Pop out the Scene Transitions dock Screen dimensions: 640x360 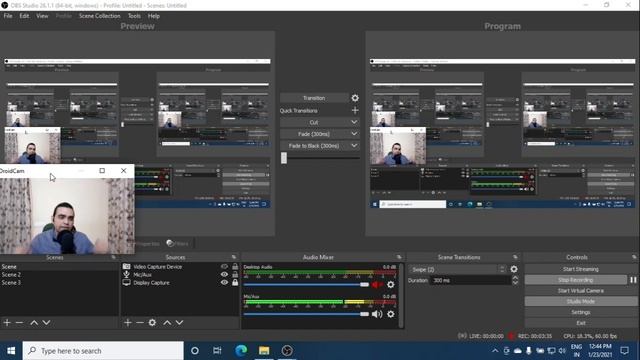tap(515, 257)
